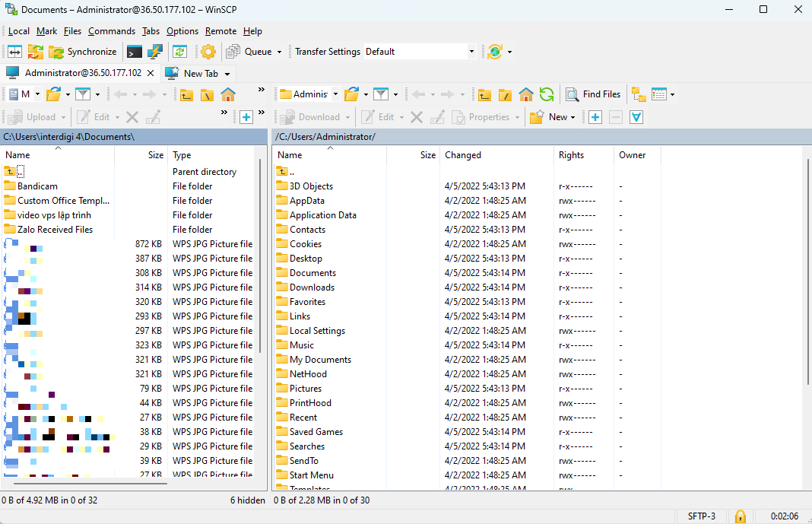Click remote selection filter funnel icon

click(636, 118)
